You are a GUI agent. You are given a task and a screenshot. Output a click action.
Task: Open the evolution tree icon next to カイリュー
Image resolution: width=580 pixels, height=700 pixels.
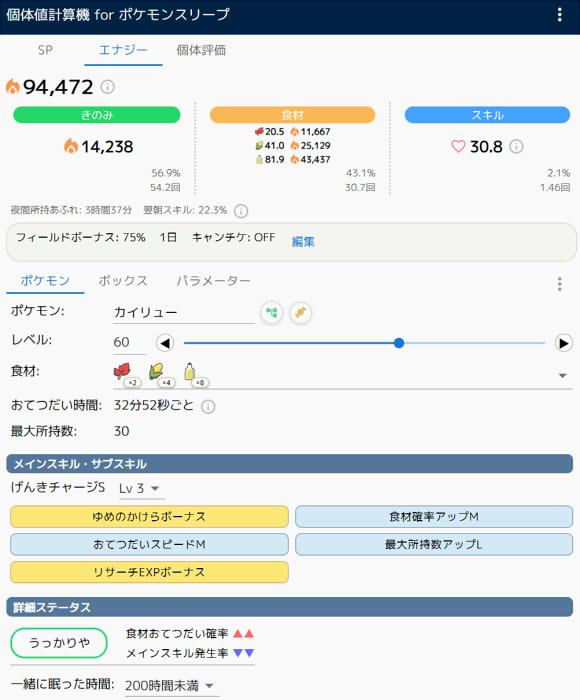271,312
